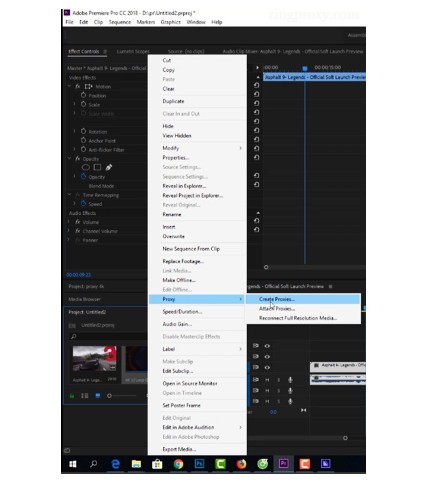
Task: Collapse the Time Remapping group
Action: (x=70, y=195)
